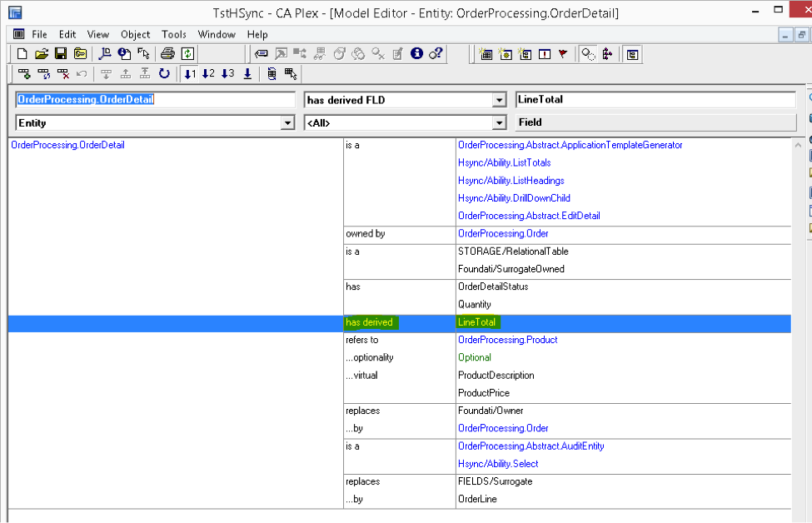The width and height of the screenshot is (812, 523).
Task: Click the LineTotal target input field
Action: point(655,99)
